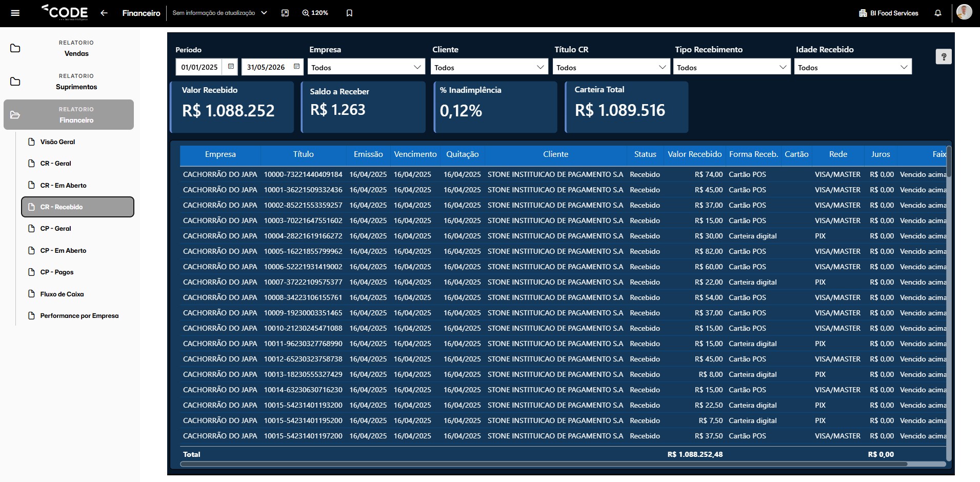Sort table by Valor Recebido column header
980x482 pixels.
pyautogui.click(x=694, y=154)
